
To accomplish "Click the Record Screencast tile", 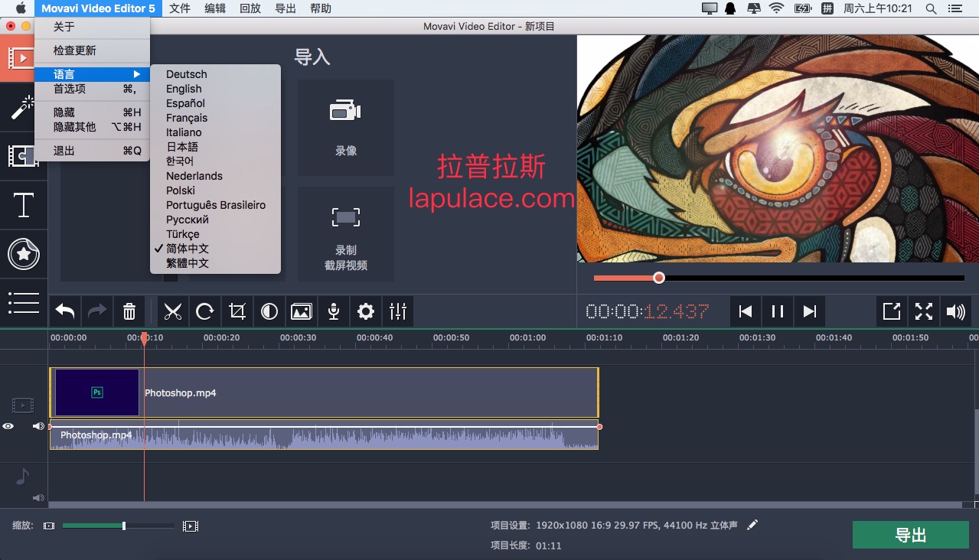I will 346,234.
